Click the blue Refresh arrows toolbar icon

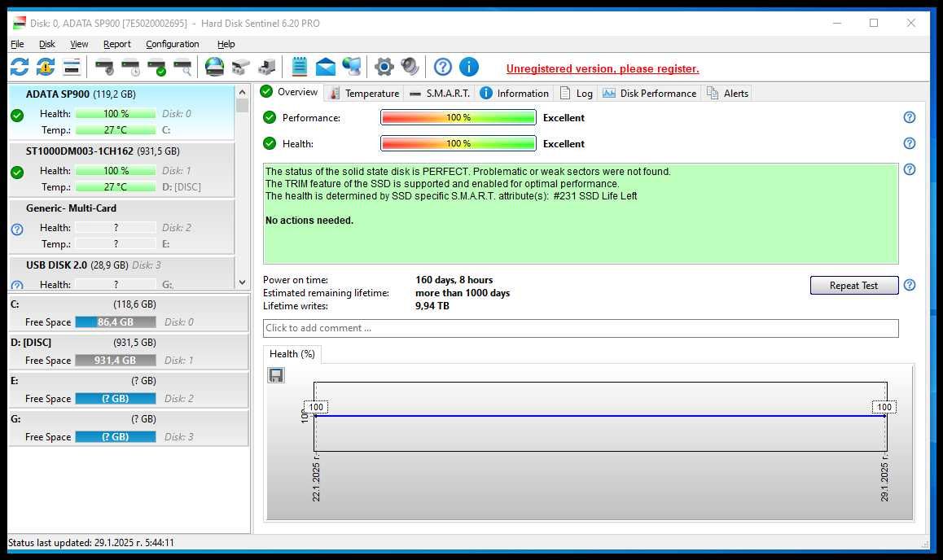click(20, 67)
